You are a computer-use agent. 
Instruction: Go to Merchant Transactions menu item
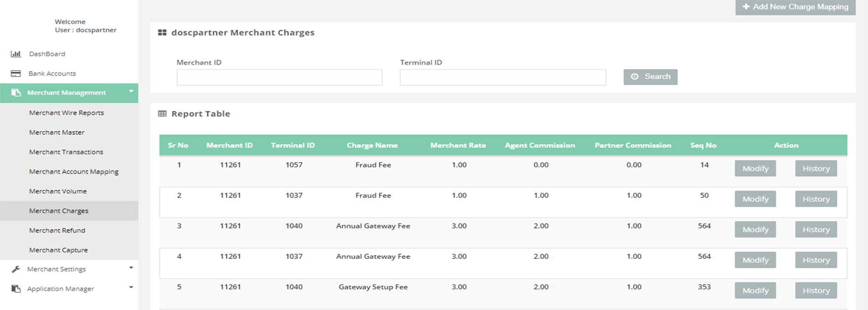66,152
